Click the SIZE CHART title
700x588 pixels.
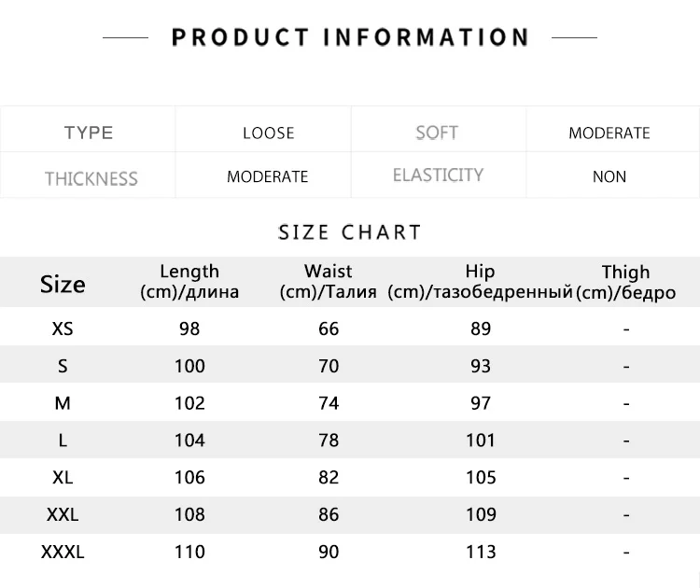[350, 232]
